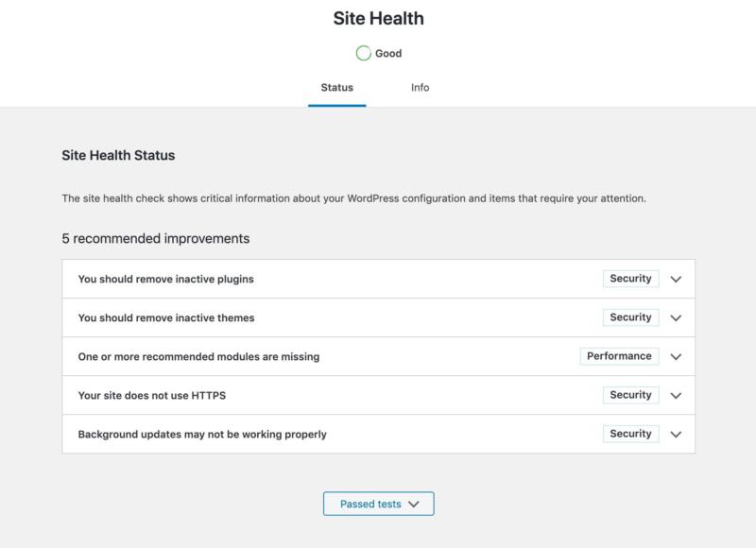Switch to the Info tab
The image size is (756, 548).
420,88
